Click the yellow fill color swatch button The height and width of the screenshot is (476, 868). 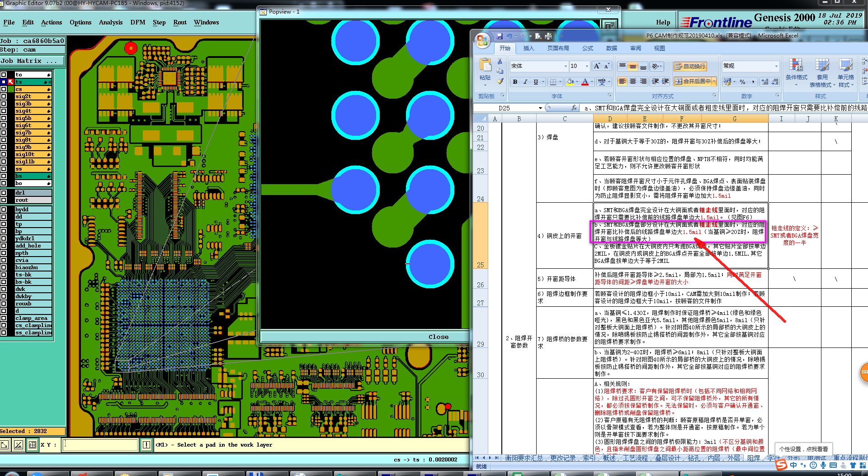click(x=570, y=82)
